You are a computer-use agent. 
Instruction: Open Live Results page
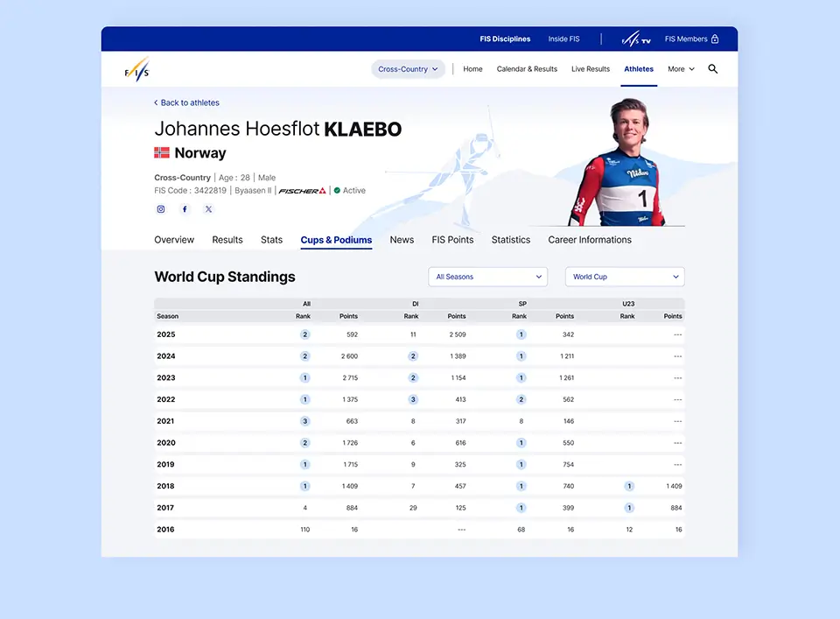click(x=591, y=69)
